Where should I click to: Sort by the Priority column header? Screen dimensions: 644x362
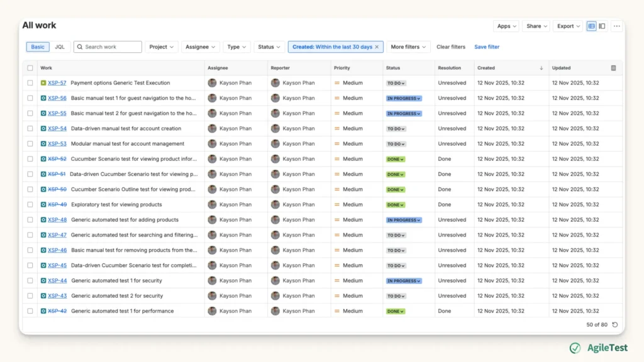coord(341,68)
